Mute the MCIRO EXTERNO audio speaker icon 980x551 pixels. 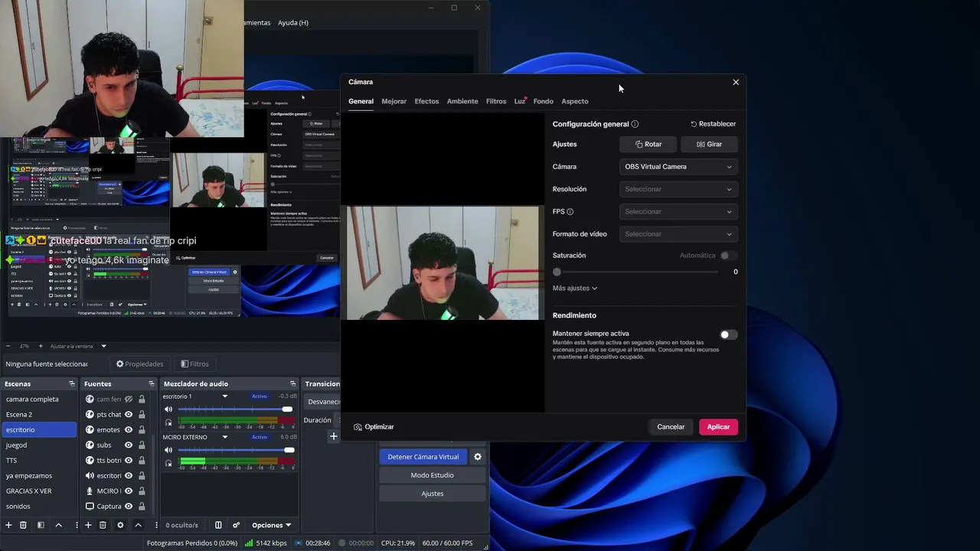[168, 450]
